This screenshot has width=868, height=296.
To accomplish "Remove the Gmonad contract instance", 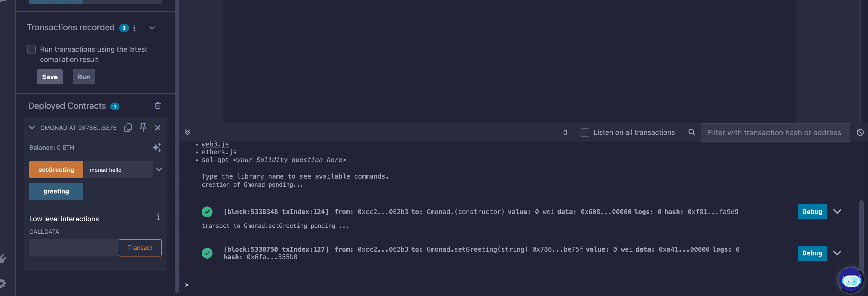I will pyautogui.click(x=158, y=127).
